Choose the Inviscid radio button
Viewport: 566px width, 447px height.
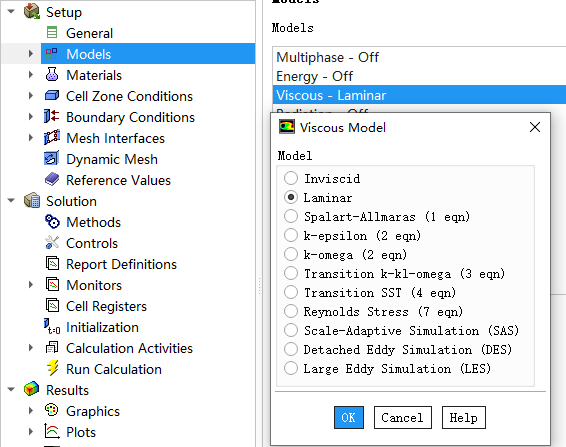291,178
